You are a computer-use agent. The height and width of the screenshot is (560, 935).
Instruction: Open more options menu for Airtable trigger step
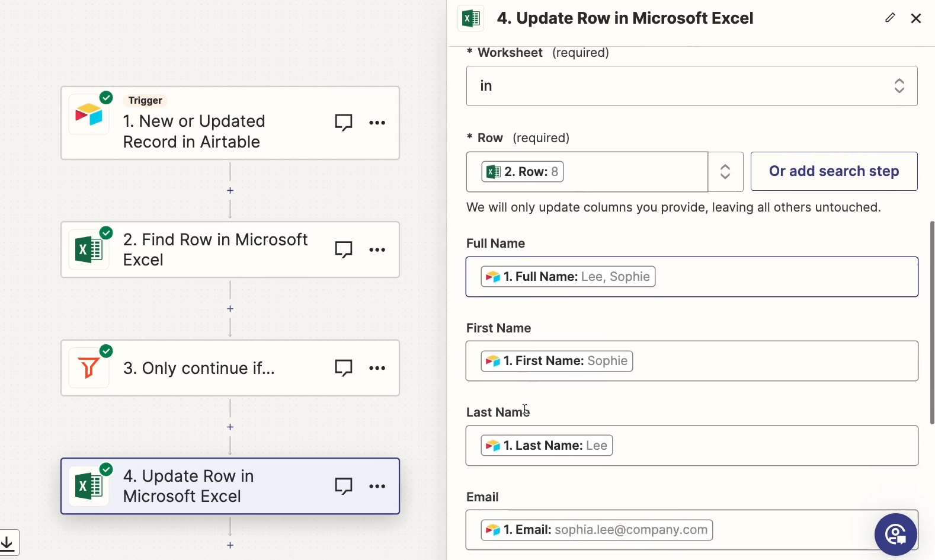(377, 123)
